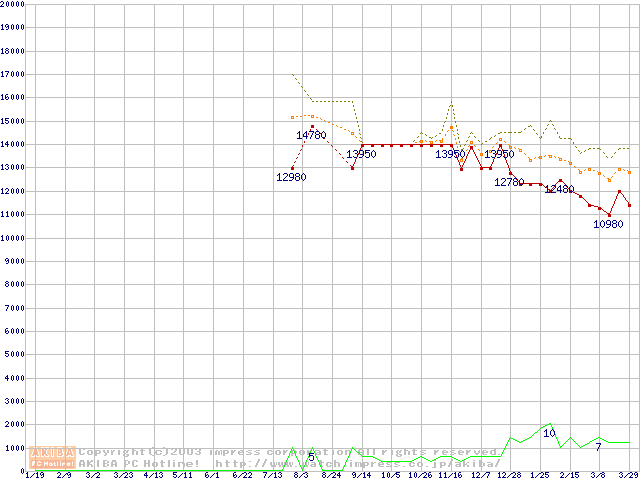This screenshot has width=640, height=480.
Task: Select the 11/16 date on x-axis
Action: (450, 475)
